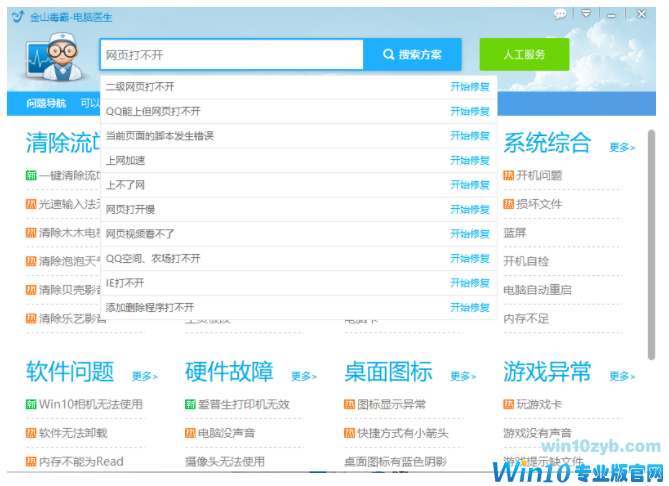This screenshot has width=669, height=486.
Task: Click the new badge beside Win10相机无法使用
Action: coord(31,405)
